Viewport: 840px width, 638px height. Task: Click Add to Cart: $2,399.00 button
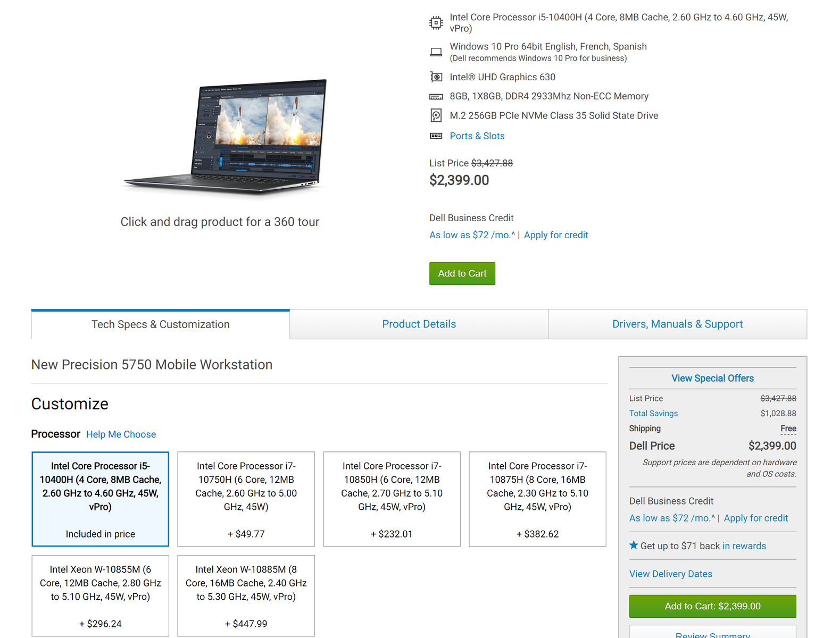pos(713,606)
